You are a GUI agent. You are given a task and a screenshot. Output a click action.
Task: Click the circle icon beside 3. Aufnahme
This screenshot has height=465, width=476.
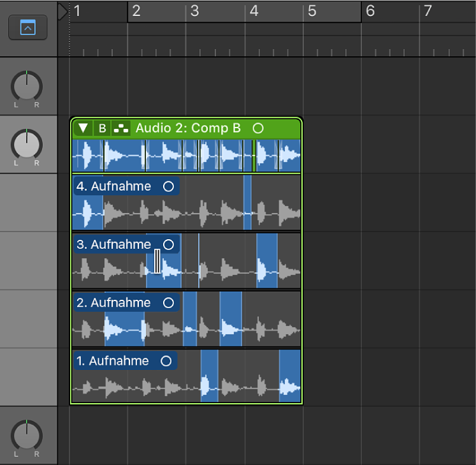coord(168,244)
